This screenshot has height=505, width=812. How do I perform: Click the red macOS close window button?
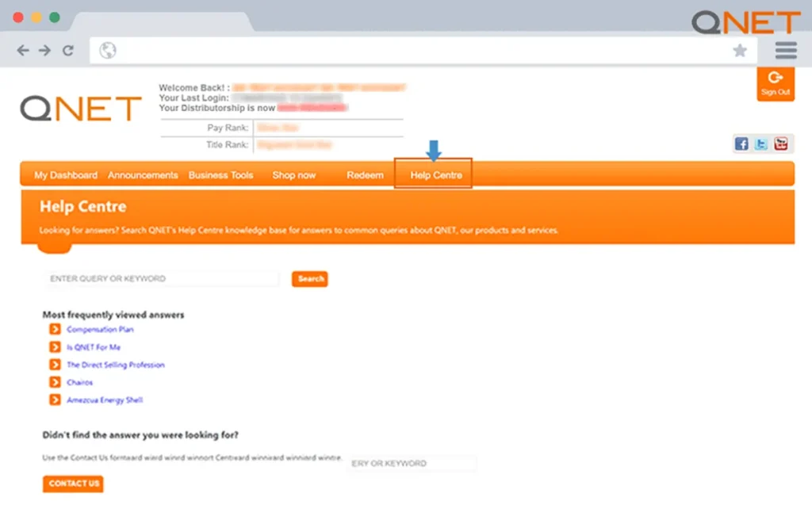point(18,17)
